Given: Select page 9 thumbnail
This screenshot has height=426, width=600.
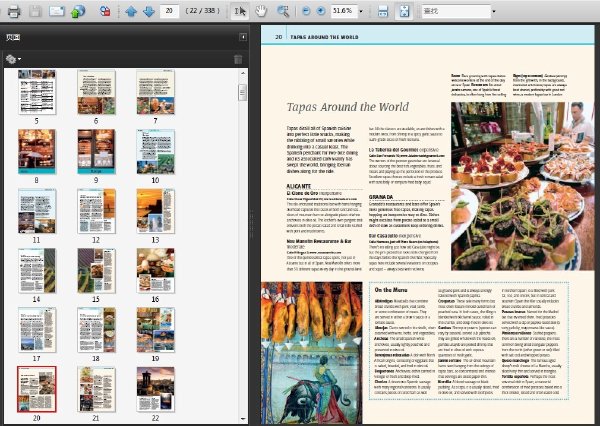Looking at the screenshot, I should 96,152.
